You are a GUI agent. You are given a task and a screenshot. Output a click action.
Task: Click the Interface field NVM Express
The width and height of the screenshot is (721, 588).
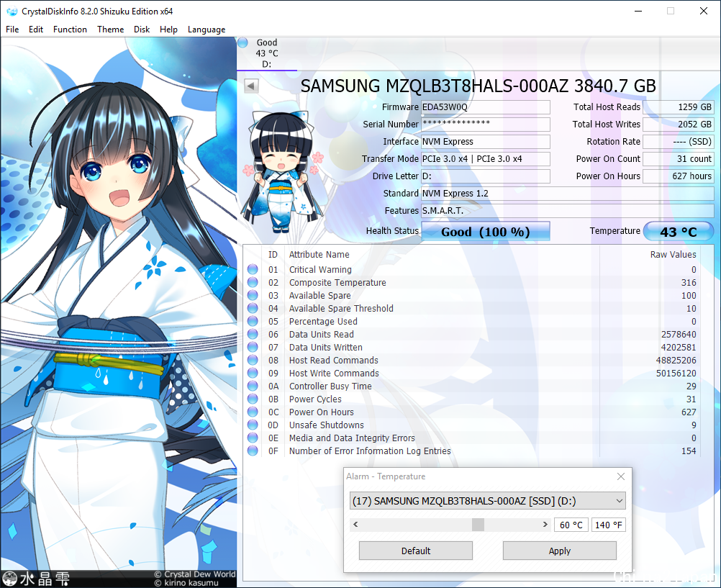click(x=486, y=142)
